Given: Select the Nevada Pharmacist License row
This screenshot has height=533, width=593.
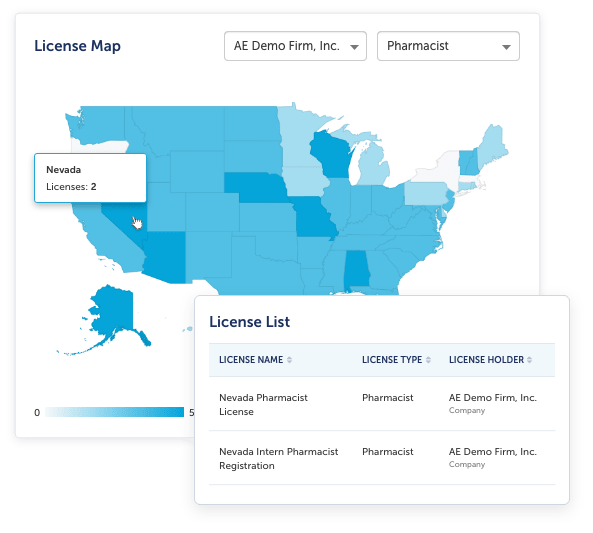Looking at the screenshot, I should tap(382, 404).
